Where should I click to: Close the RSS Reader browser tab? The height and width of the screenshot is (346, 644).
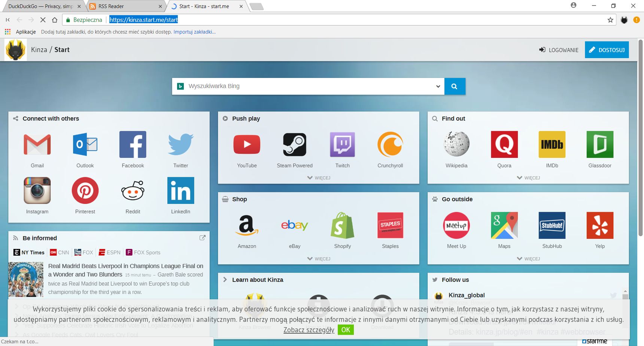160,6
